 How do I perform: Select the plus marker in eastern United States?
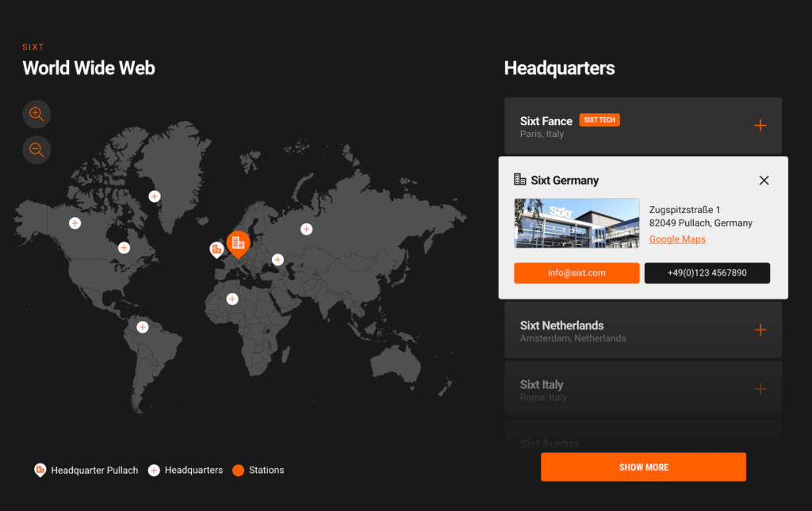pyautogui.click(x=124, y=248)
